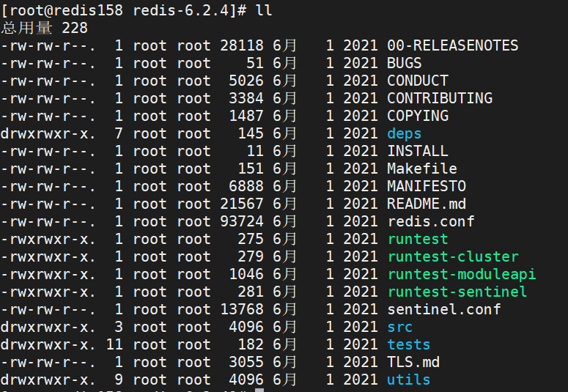Select size 275 on runtest row
Screen dimensions: 568x392
pos(251,239)
